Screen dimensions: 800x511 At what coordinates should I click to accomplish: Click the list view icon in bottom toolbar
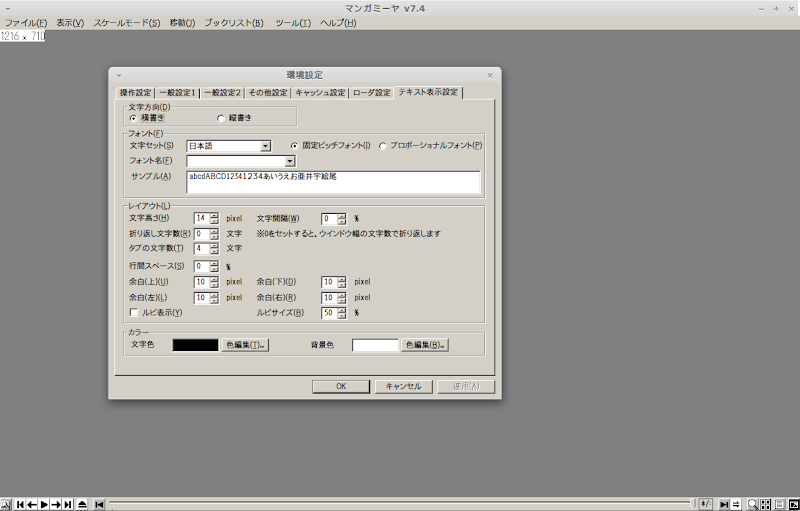coord(780,505)
